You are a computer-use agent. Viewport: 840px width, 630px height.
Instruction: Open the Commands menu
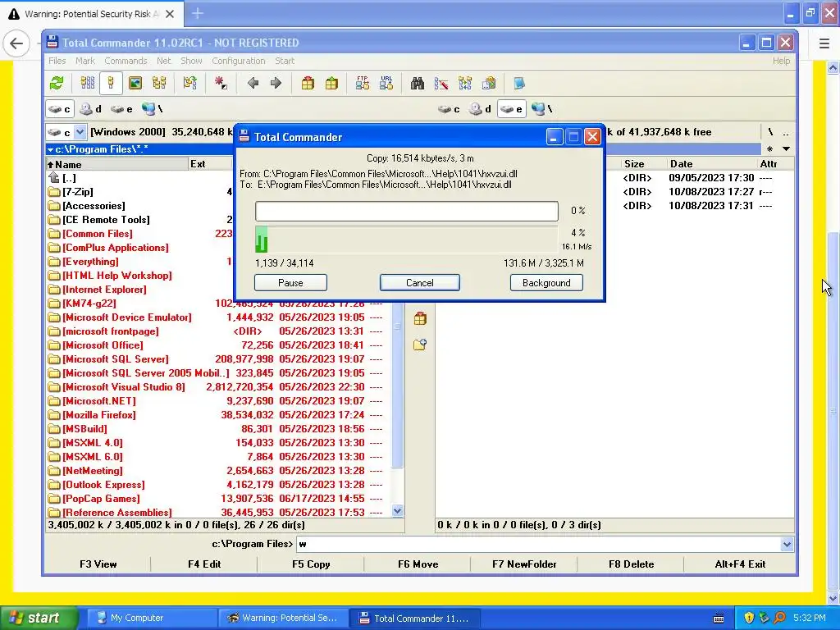[126, 61]
